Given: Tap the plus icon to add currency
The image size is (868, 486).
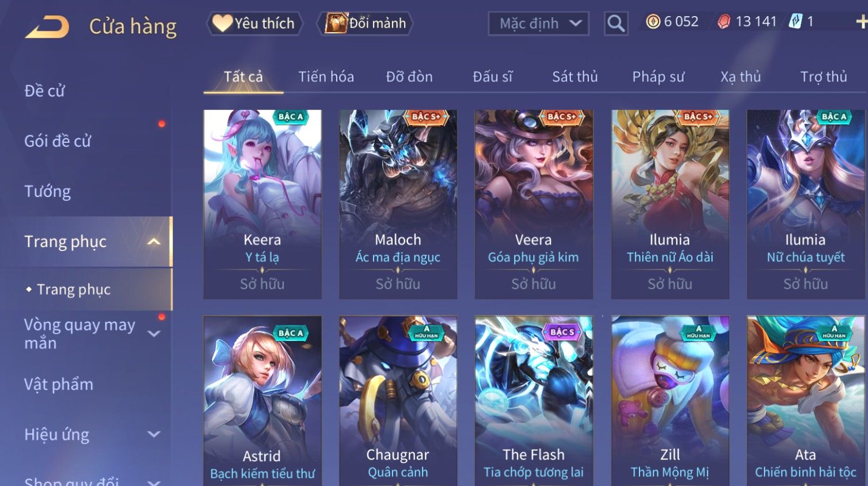Looking at the screenshot, I should (862, 22).
